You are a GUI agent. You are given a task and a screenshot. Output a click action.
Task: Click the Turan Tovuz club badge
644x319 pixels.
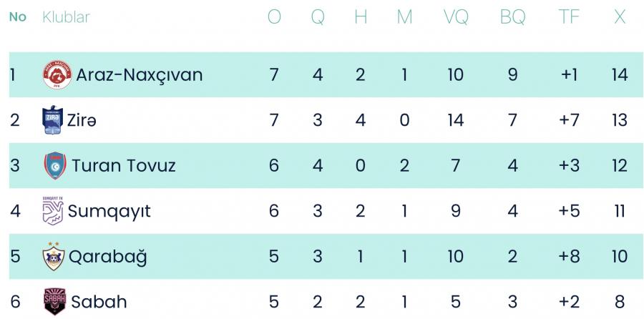(x=55, y=166)
